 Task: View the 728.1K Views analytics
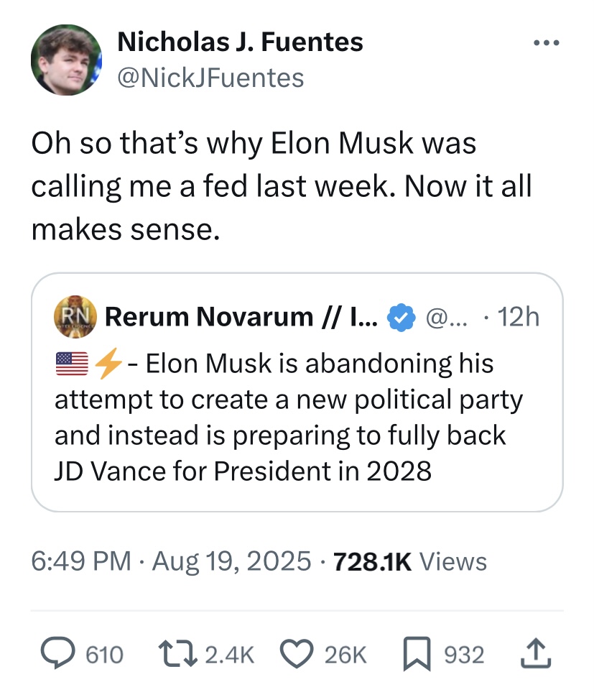tap(409, 561)
